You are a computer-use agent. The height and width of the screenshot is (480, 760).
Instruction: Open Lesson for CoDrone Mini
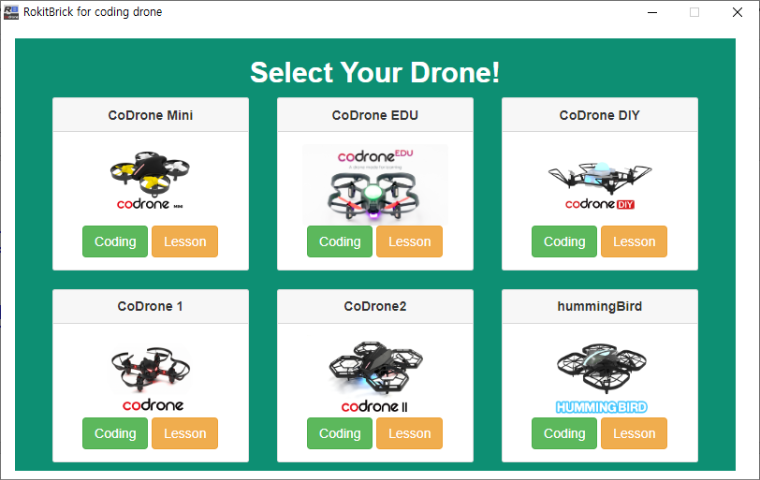185,241
